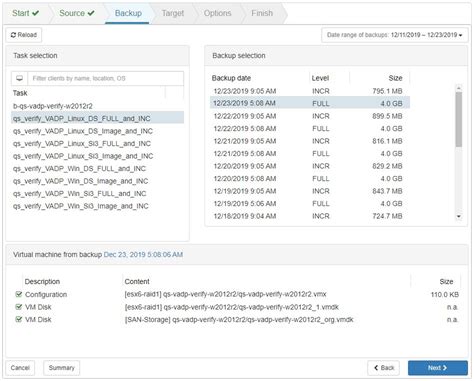Screen dimensions: 474x381
Task: Select backup 12/22/2019 5:08 AM
Action: (x=310, y=128)
